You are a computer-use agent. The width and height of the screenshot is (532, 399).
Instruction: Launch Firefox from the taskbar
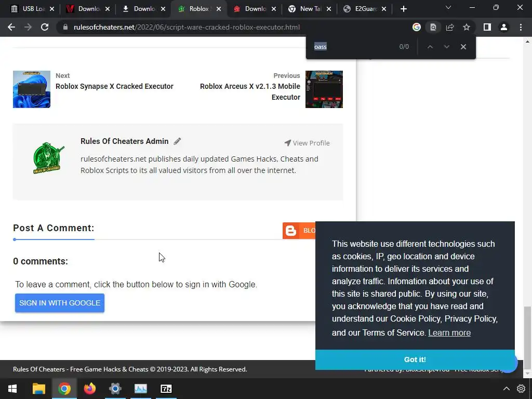click(89, 389)
